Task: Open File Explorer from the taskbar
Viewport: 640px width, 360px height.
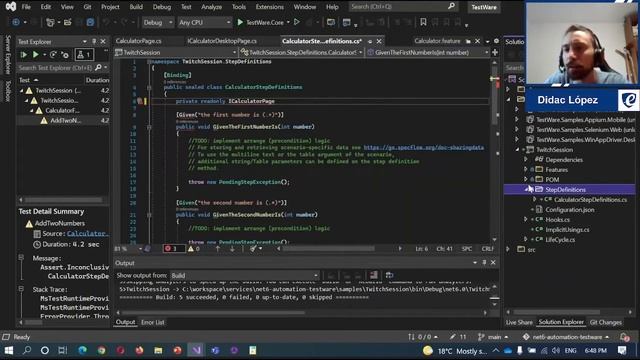Action: (x=158, y=350)
